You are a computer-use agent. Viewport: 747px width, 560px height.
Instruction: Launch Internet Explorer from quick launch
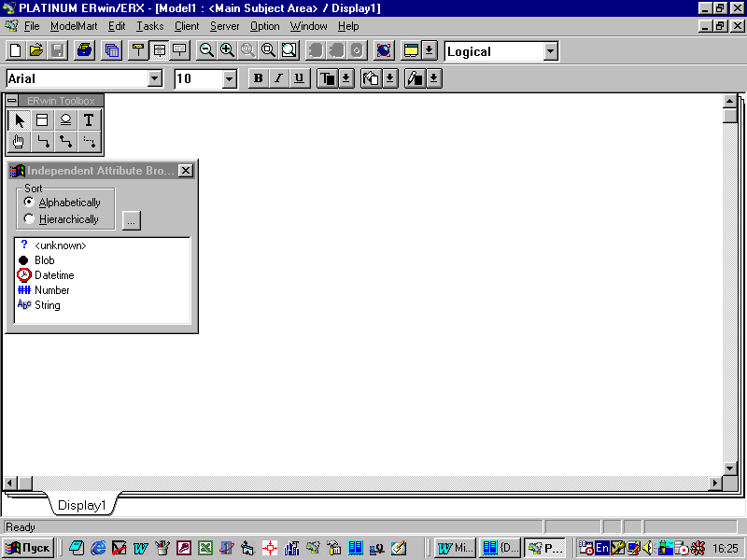point(99,548)
